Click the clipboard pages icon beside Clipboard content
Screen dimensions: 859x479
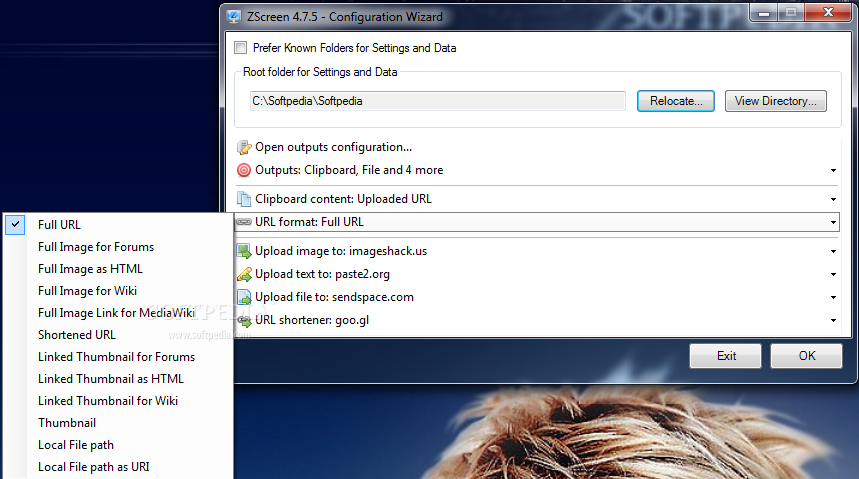point(244,199)
